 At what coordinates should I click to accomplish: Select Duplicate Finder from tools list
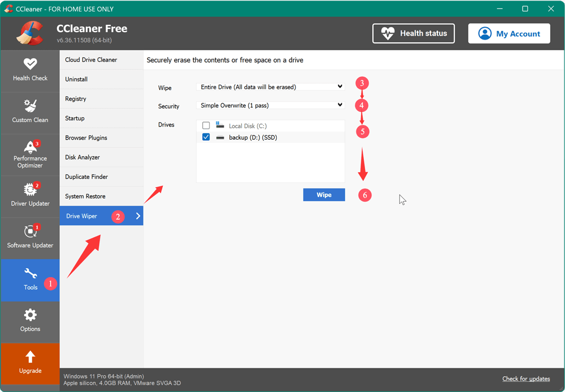point(86,177)
